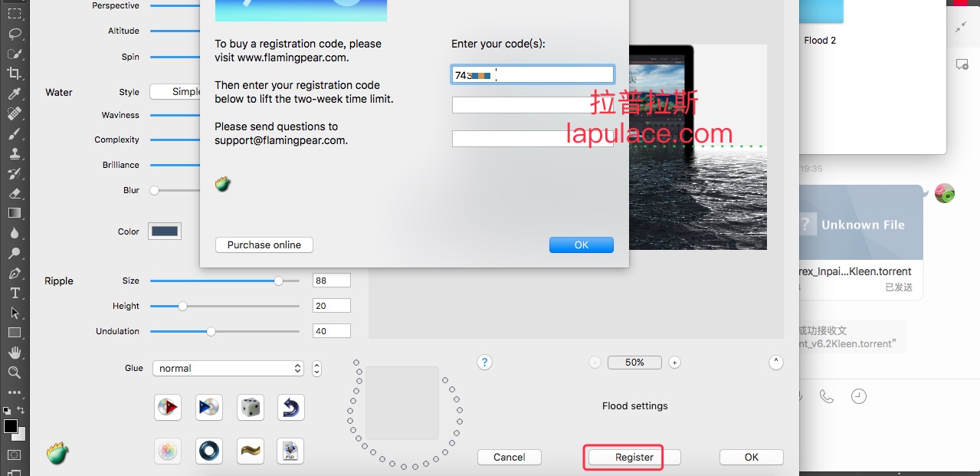
Task: Select the Hand tool
Action: (15, 353)
